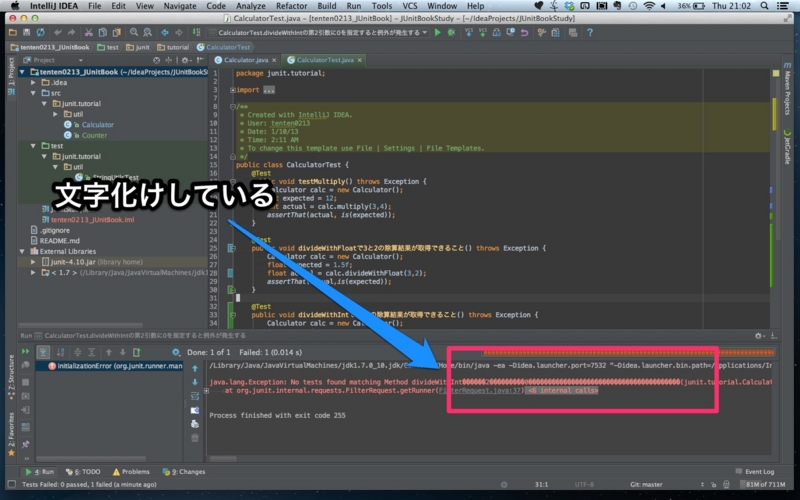Click the Clear All trash icon
800x500 pixels.
(195, 438)
